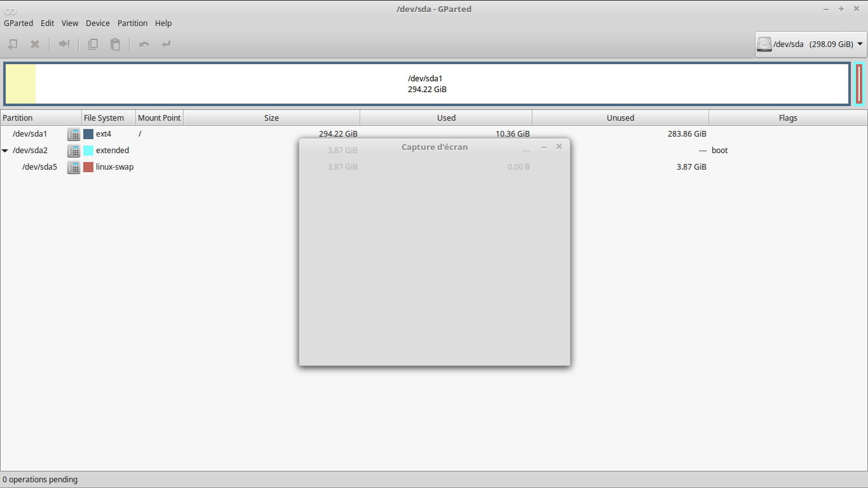Image resolution: width=868 pixels, height=488 pixels.
Task: Click the key icon beside /dev/sda2
Action: click(74, 151)
